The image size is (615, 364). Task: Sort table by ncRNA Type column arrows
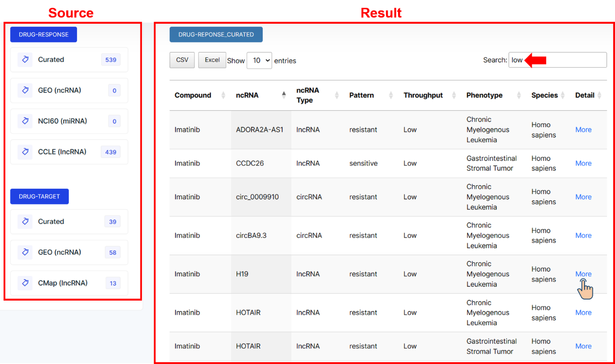[337, 95]
